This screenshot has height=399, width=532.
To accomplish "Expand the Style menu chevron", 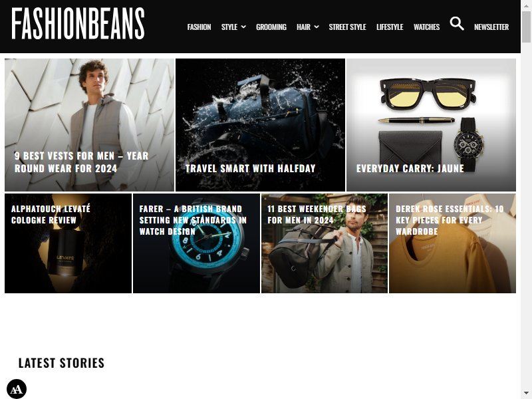I will pyautogui.click(x=243, y=27).
